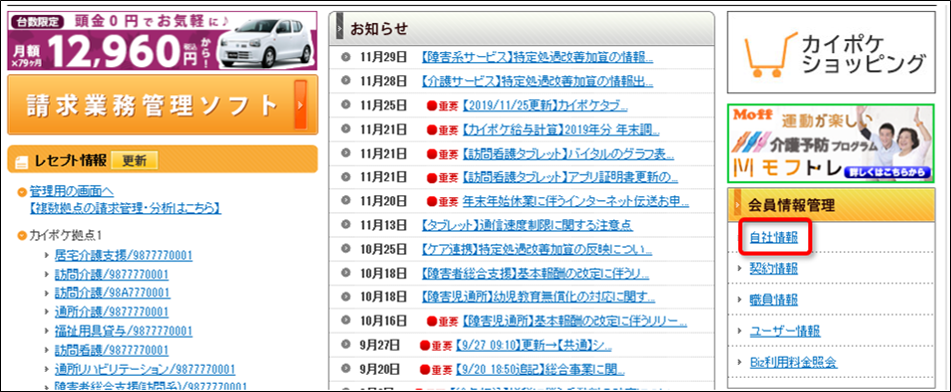The width and height of the screenshot is (951, 392).
Task: Open Biz利用料金照会 link
Action: coord(793,363)
